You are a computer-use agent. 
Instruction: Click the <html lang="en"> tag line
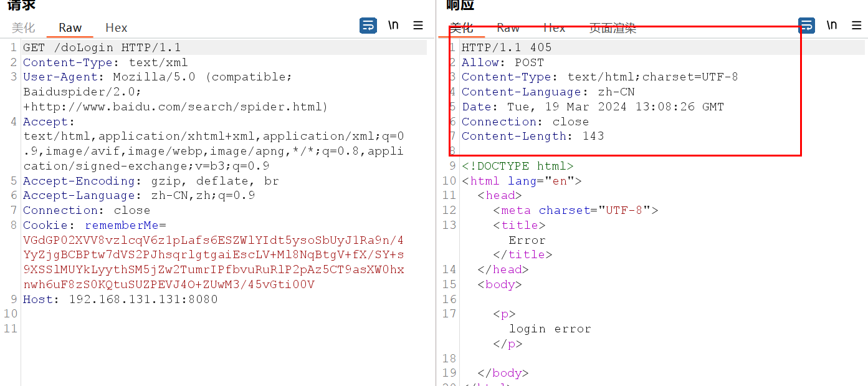522,181
